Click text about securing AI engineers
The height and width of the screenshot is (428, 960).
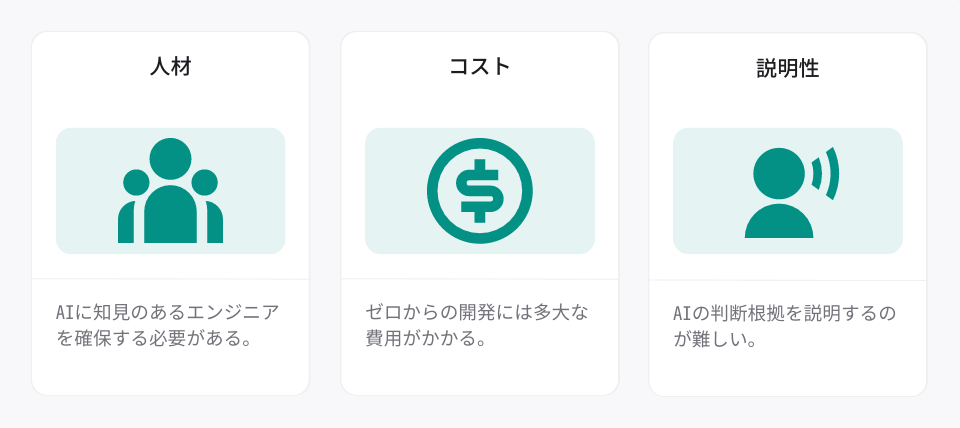click(168, 325)
